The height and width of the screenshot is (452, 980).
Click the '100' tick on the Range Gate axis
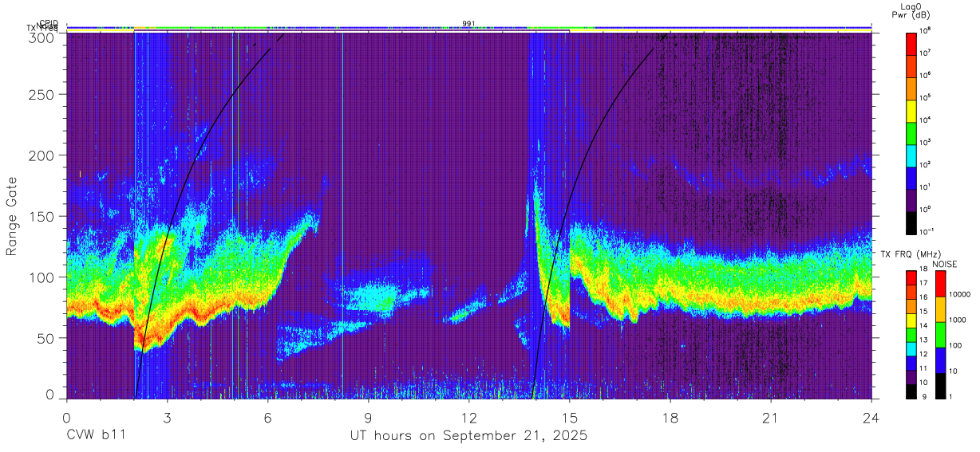[x=42, y=277]
